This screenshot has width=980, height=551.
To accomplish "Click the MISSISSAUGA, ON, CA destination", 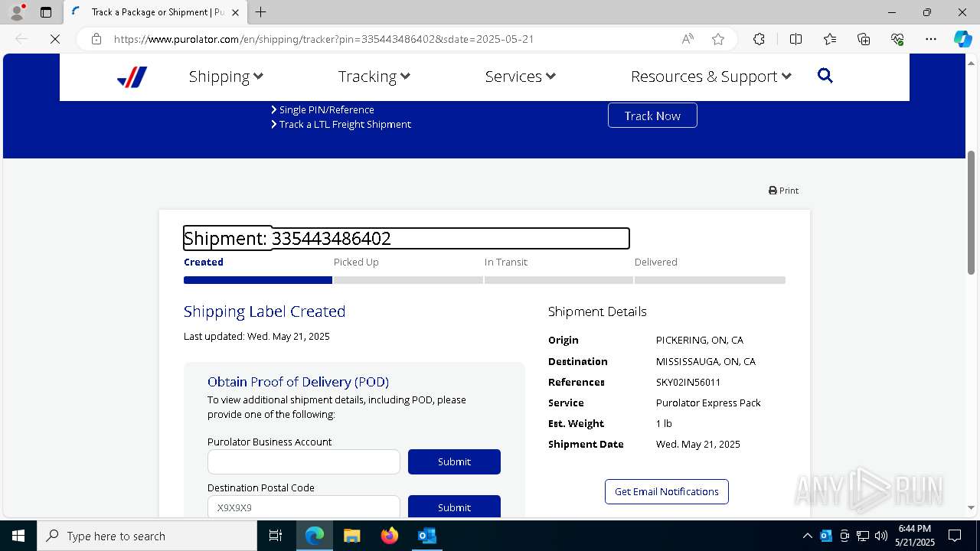I will (706, 361).
